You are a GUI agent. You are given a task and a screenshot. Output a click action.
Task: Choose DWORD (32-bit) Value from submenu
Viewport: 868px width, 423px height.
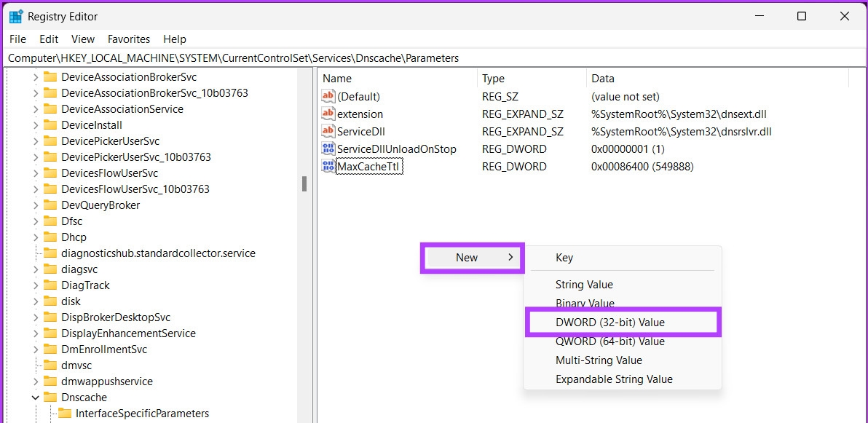click(x=609, y=322)
